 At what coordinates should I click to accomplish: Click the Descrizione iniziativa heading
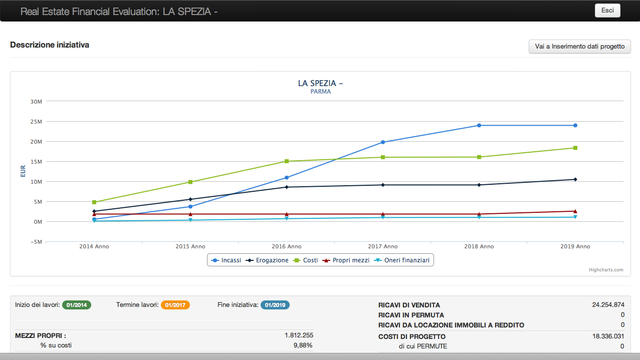point(49,45)
